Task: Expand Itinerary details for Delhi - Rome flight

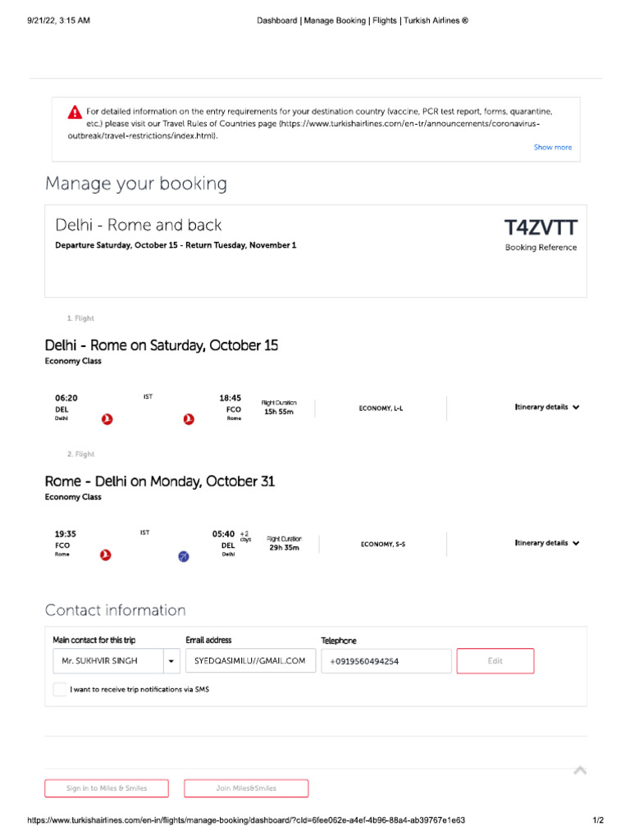Action: coord(547,407)
